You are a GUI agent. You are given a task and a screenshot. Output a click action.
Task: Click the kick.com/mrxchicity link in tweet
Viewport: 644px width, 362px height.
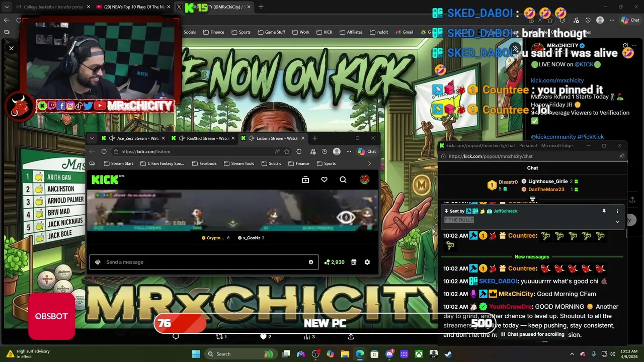pyautogui.click(x=557, y=80)
